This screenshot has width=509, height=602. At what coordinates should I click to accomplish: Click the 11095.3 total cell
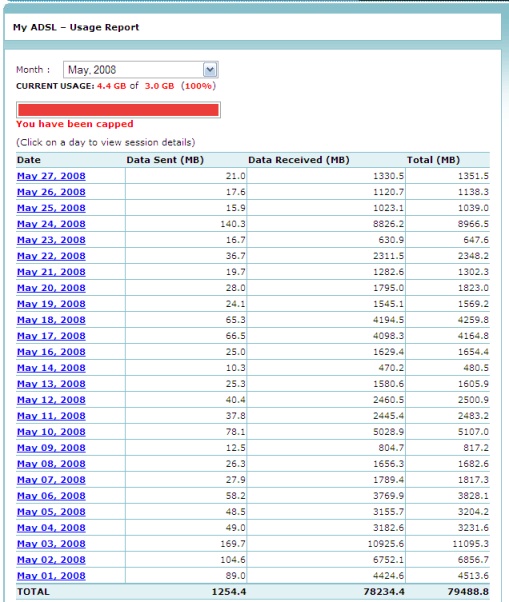pos(469,544)
